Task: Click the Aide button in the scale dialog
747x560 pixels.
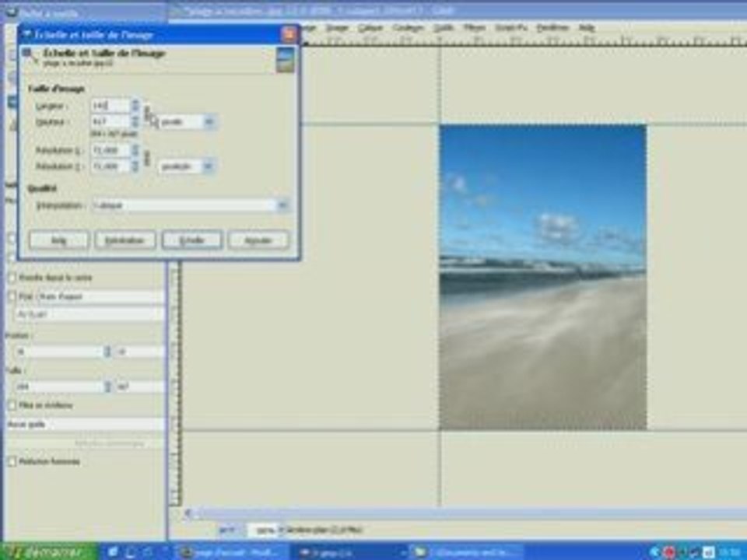Action: 58,240
